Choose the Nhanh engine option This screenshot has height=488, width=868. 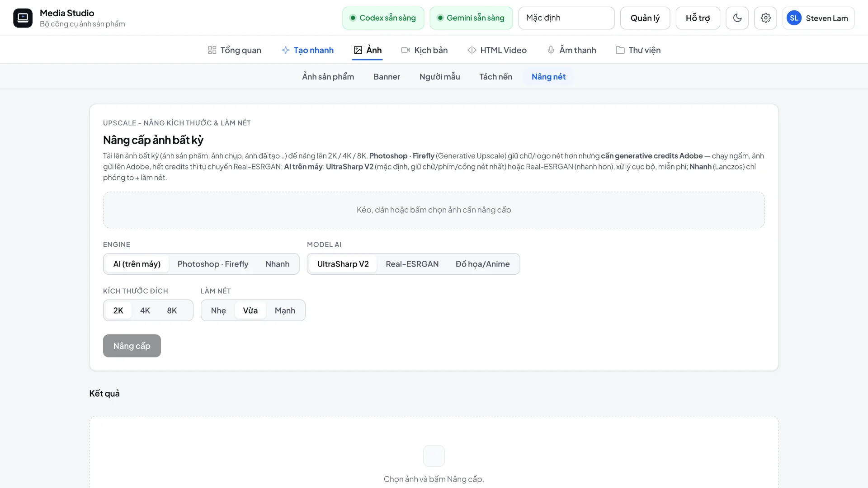coord(278,264)
